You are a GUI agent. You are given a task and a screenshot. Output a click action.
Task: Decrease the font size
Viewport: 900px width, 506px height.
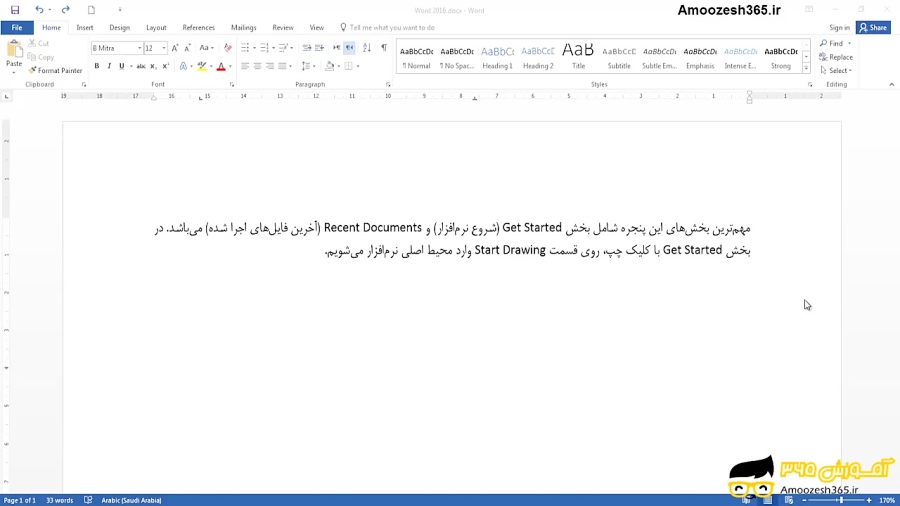tap(187, 48)
